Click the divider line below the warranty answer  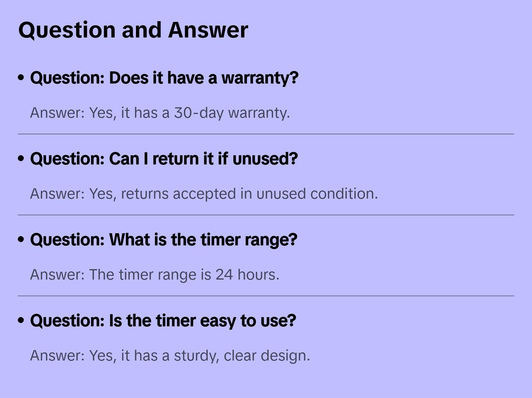266,134
